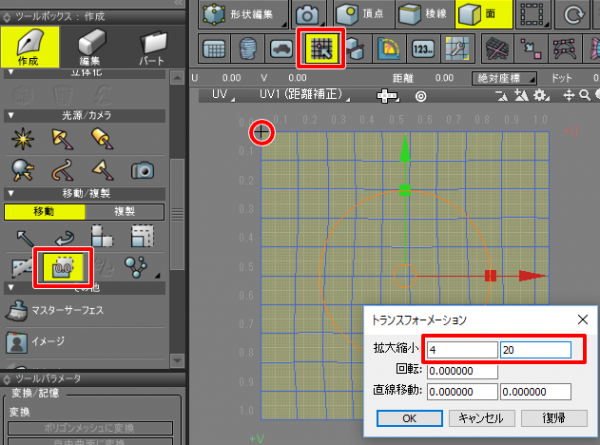Click the toolbox scrollbar up arrow

[x=177, y=78]
